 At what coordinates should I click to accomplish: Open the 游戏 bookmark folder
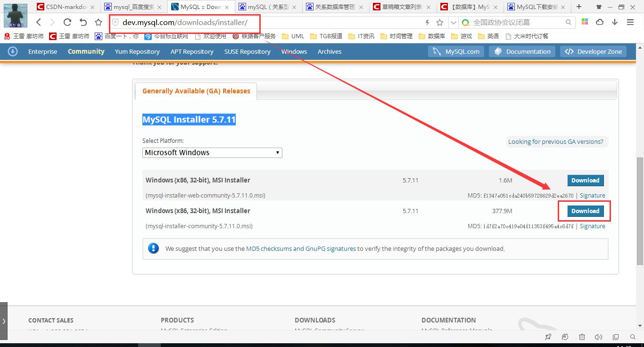462,36
